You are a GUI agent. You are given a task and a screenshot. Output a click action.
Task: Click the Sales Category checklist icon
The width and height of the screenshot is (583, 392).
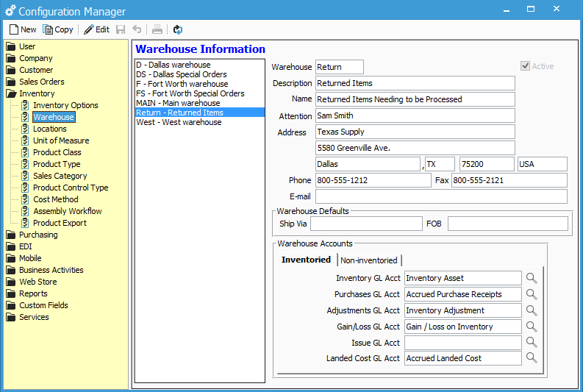tap(25, 176)
